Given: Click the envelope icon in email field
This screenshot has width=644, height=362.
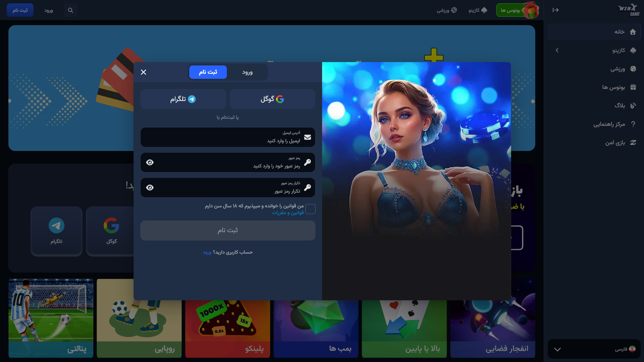Looking at the screenshot, I should [x=307, y=137].
